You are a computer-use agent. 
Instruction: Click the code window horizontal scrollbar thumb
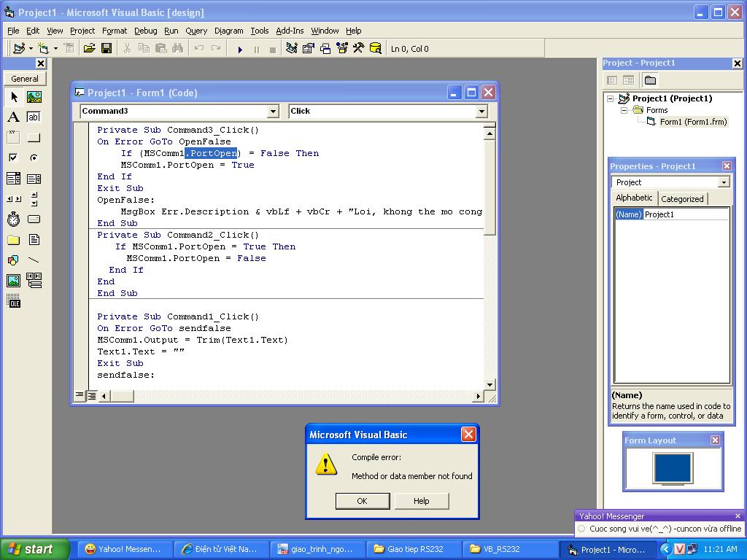pos(122,396)
